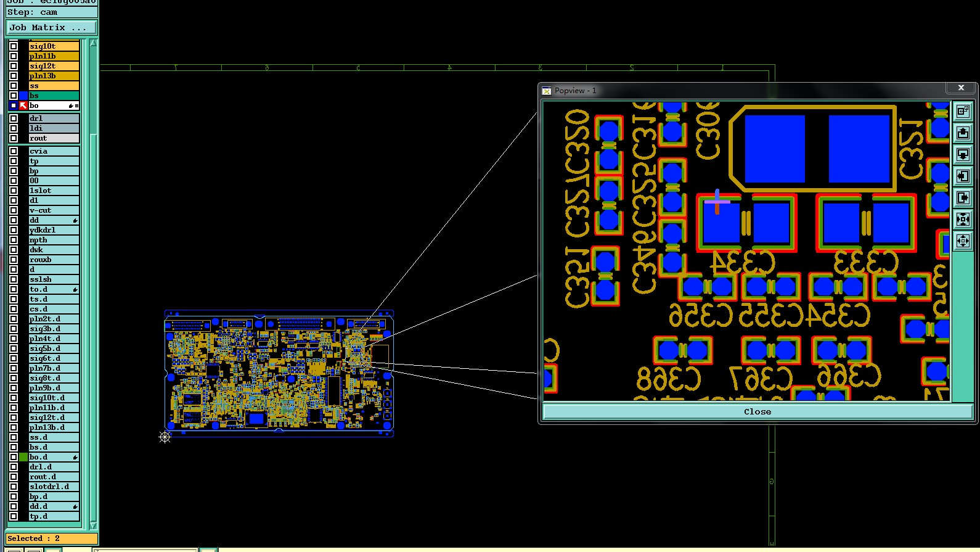
Task: Select the ydkdrl layer name
Action: tap(54, 230)
